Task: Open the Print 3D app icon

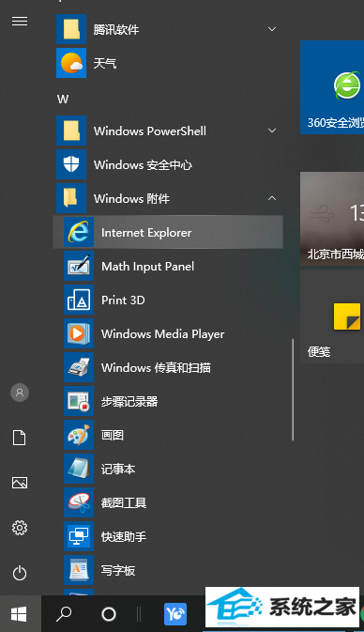Action: 79,300
